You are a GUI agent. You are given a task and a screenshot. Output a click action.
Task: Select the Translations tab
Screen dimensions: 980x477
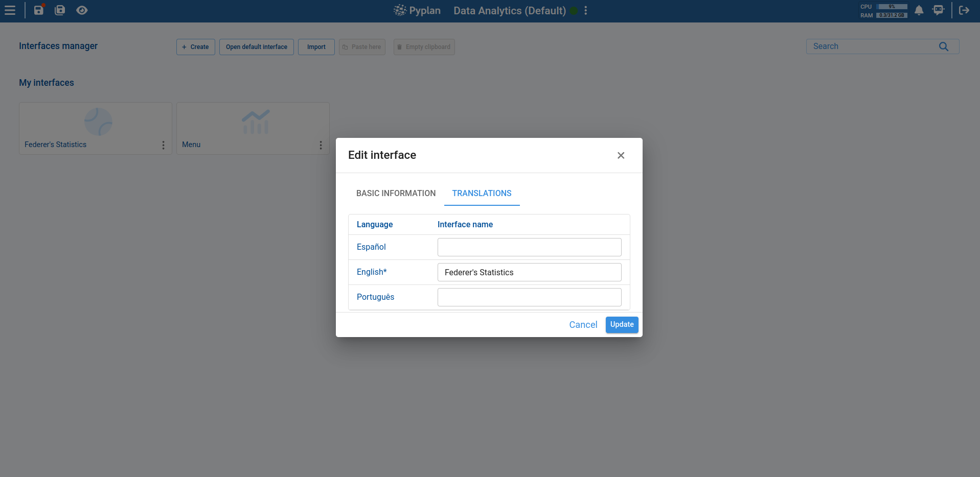[x=482, y=194]
